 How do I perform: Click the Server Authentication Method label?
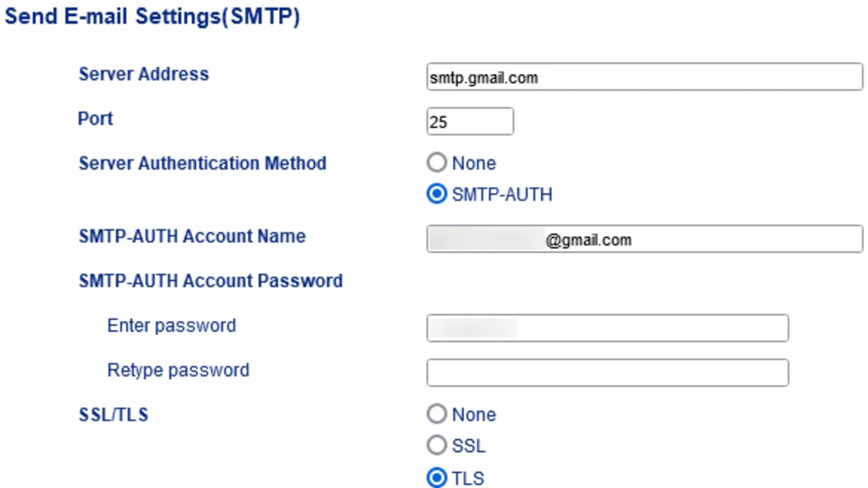(x=202, y=163)
